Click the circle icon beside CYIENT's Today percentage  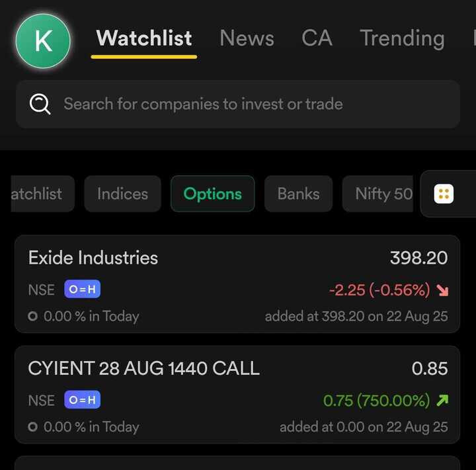[33, 427]
